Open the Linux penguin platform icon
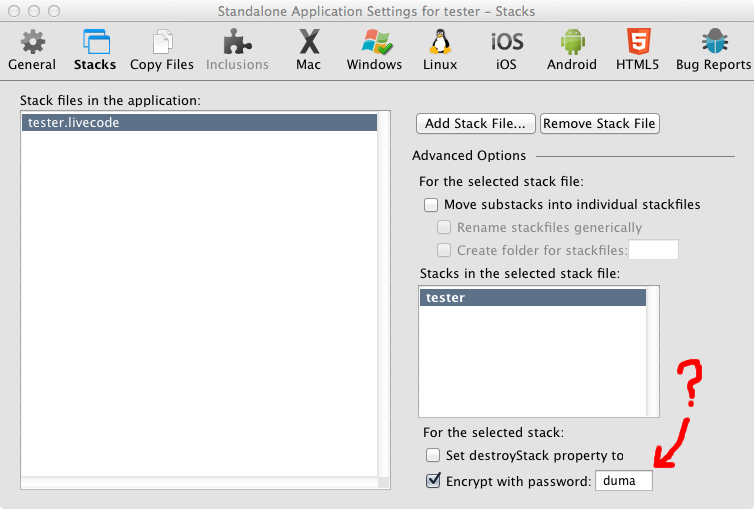This screenshot has height=509, width=754. click(440, 42)
